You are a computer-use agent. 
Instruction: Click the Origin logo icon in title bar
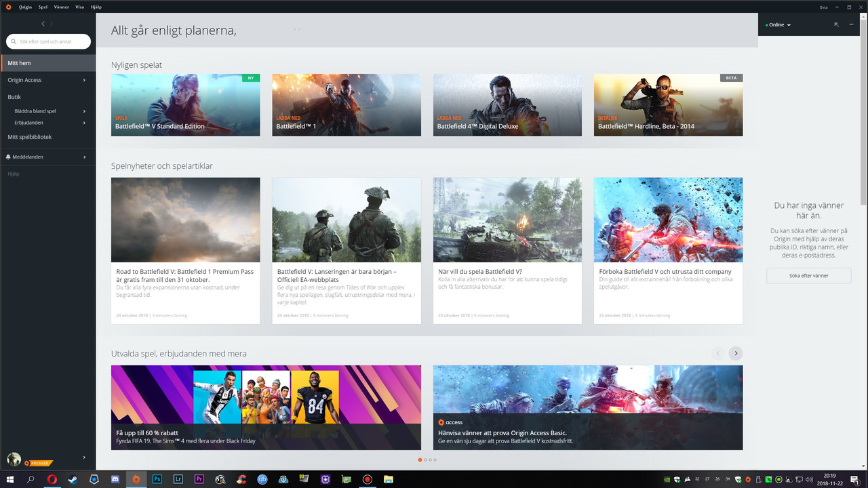click(8, 7)
